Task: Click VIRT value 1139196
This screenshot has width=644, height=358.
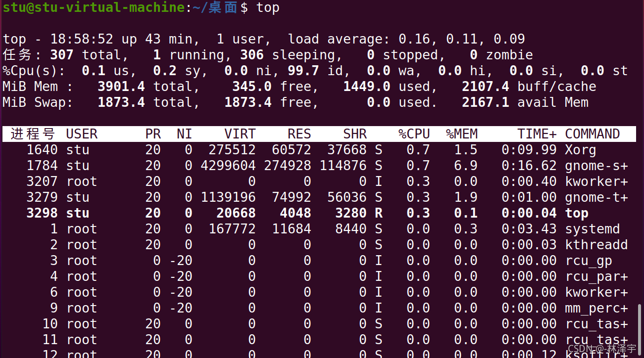Action: (x=228, y=197)
